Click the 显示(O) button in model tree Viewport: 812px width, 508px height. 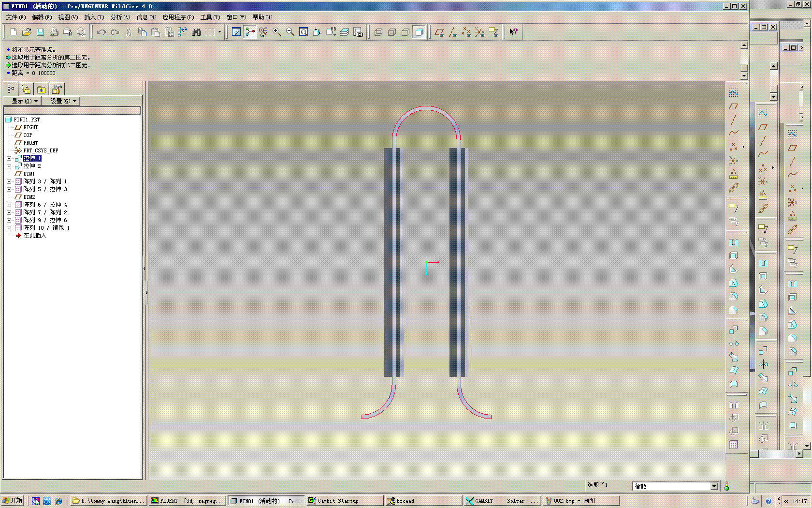pos(22,101)
